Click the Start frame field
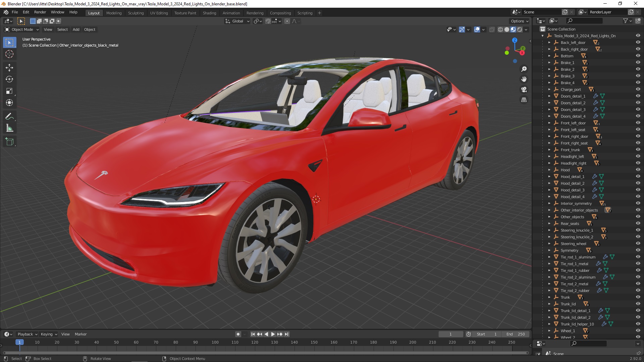The height and width of the screenshot is (362, 644). click(x=487, y=334)
